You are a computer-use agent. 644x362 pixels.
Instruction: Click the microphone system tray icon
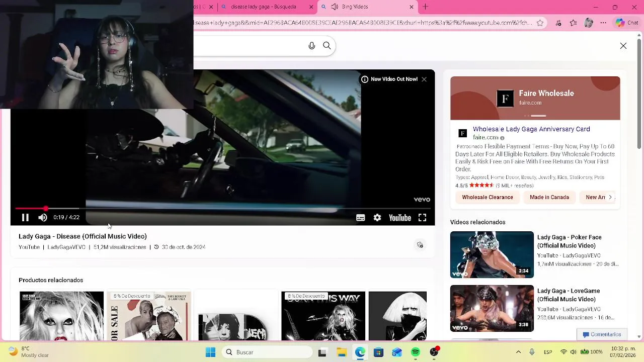(532, 352)
